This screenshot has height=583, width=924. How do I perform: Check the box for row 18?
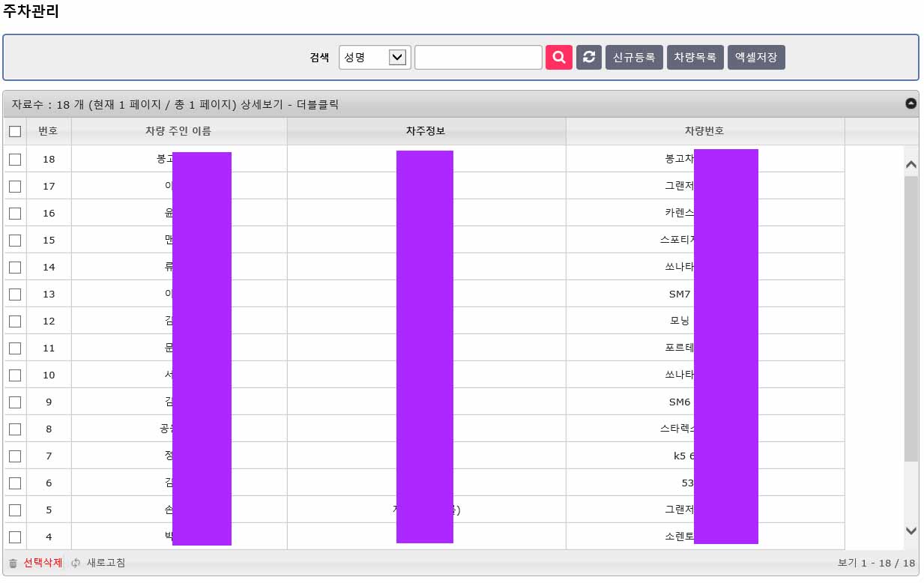tap(15, 159)
